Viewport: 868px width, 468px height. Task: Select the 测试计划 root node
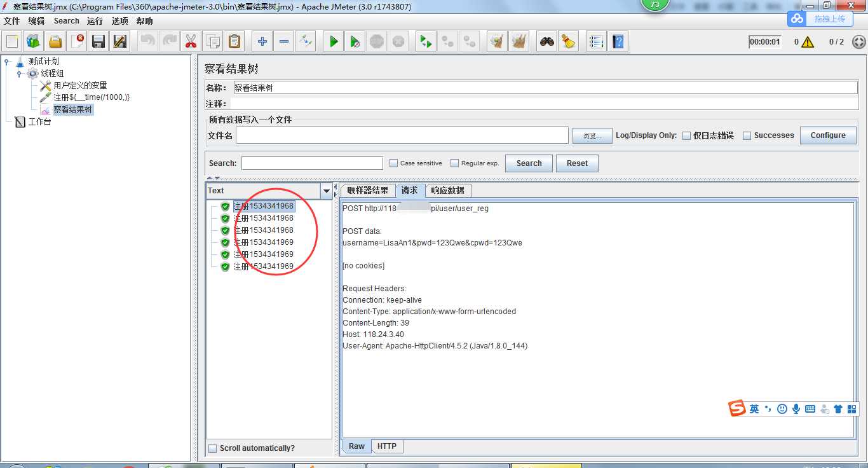(x=43, y=62)
